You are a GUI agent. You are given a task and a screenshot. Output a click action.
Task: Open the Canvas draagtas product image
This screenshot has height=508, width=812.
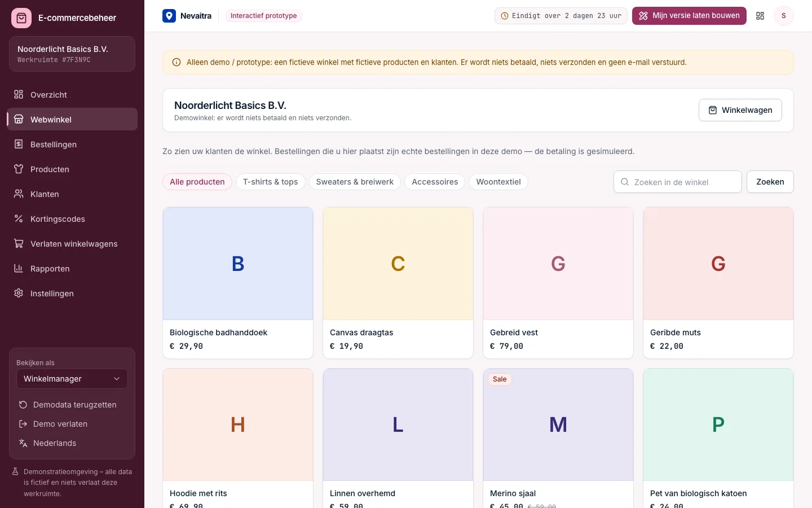click(398, 264)
